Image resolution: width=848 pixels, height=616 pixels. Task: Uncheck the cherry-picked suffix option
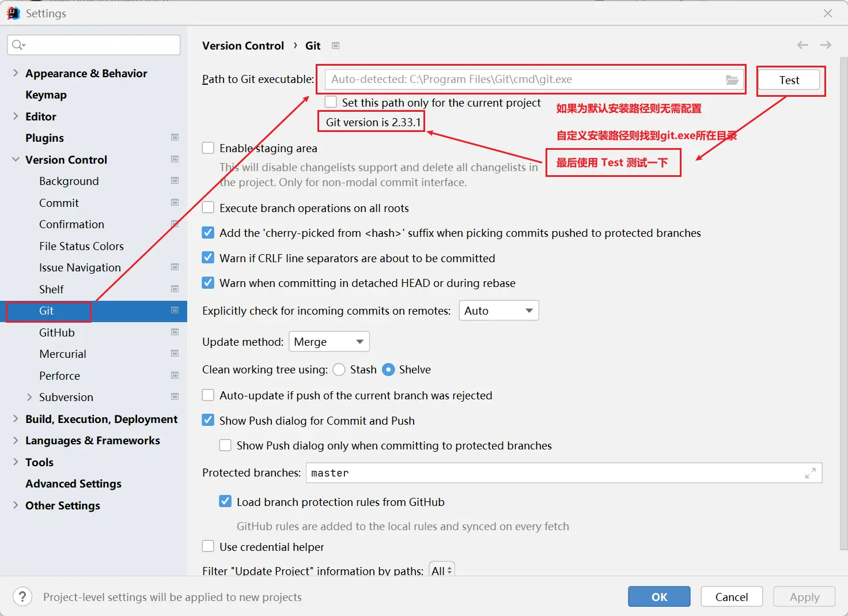pos(208,233)
